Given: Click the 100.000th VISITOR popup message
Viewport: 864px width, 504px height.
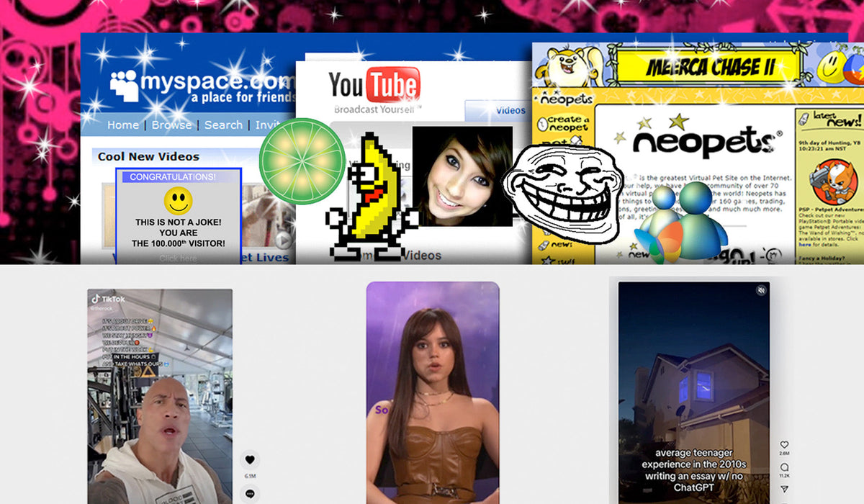Looking at the screenshot, I should coord(179,233).
